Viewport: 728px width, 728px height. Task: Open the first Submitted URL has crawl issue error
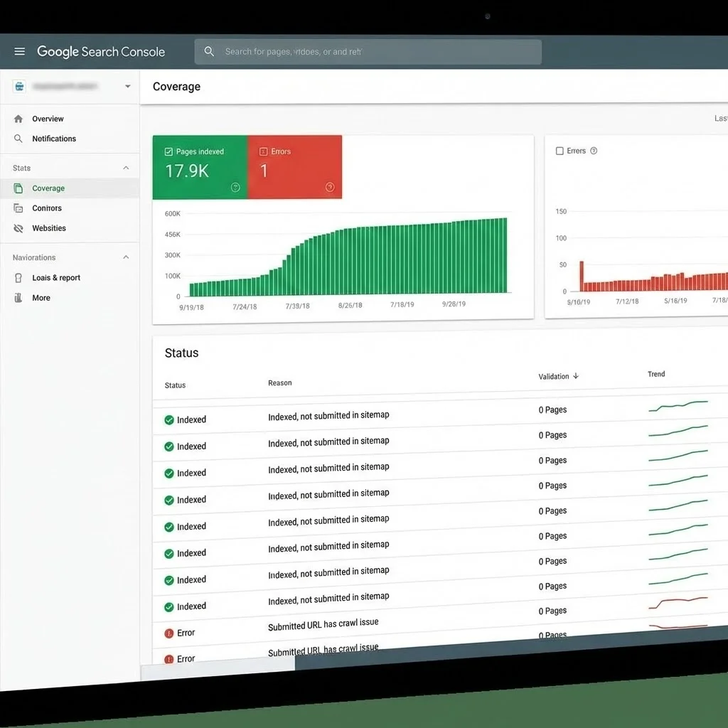(323, 622)
